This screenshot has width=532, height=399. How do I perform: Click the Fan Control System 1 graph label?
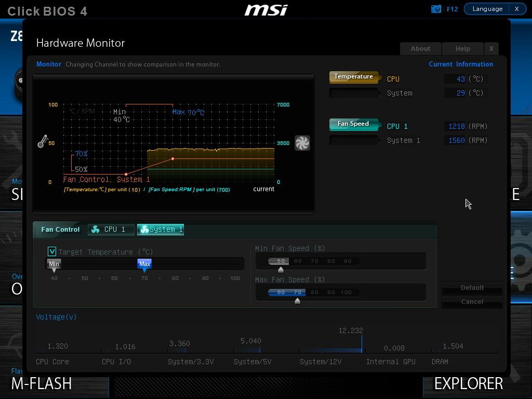pos(107,179)
